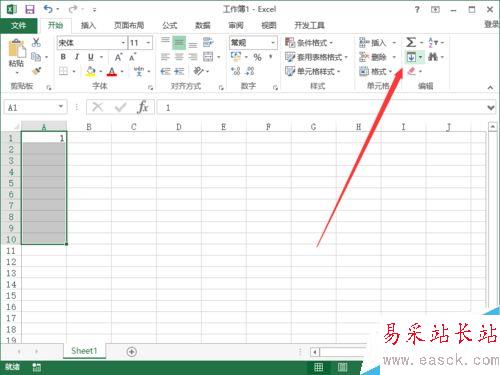Click the Find binoculars icon
Viewport: 500px width, 375px height.
pos(433,57)
